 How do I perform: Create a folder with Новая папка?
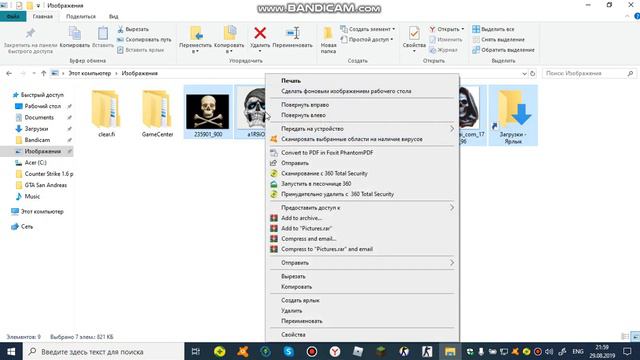pyautogui.click(x=328, y=40)
